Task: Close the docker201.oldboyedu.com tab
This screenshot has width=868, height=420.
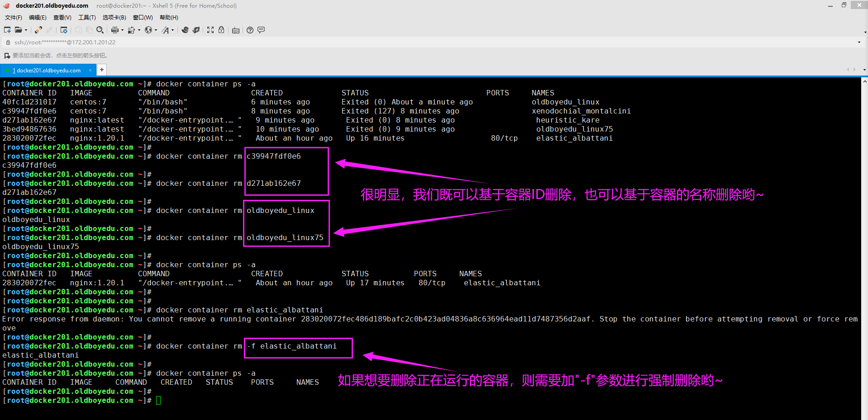Action: pos(90,70)
